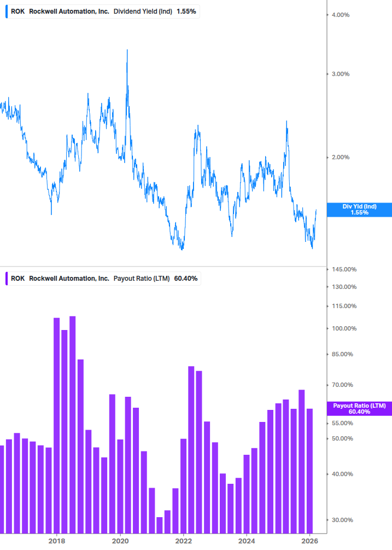Click the 85.00% axis label

click(342, 354)
